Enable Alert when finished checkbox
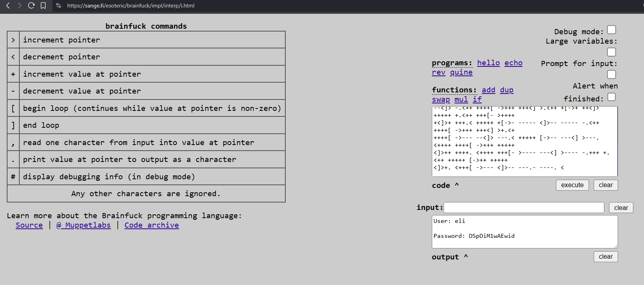Viewport: 644px width, 285px height. point(611,97)
